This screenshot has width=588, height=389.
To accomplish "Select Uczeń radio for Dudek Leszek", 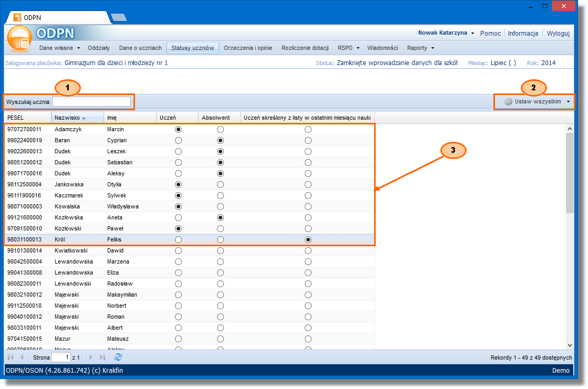I will point(179,151).
